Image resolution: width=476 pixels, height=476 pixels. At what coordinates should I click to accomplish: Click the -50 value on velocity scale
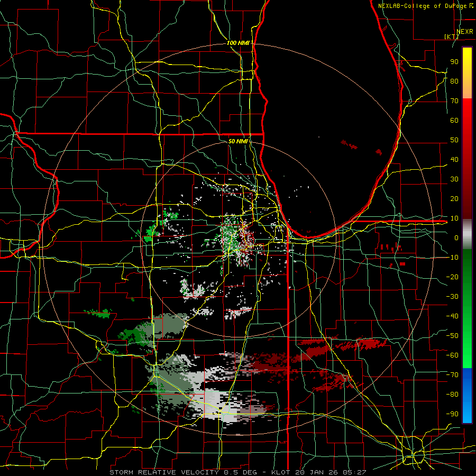452,336
